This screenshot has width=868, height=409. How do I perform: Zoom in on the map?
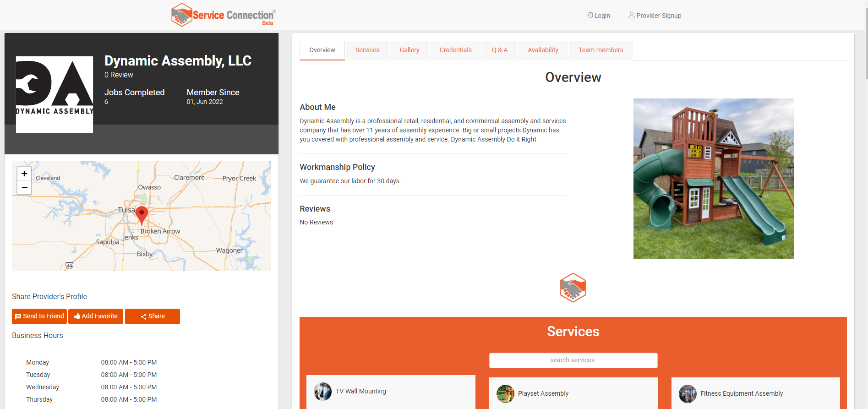point(24,174)
